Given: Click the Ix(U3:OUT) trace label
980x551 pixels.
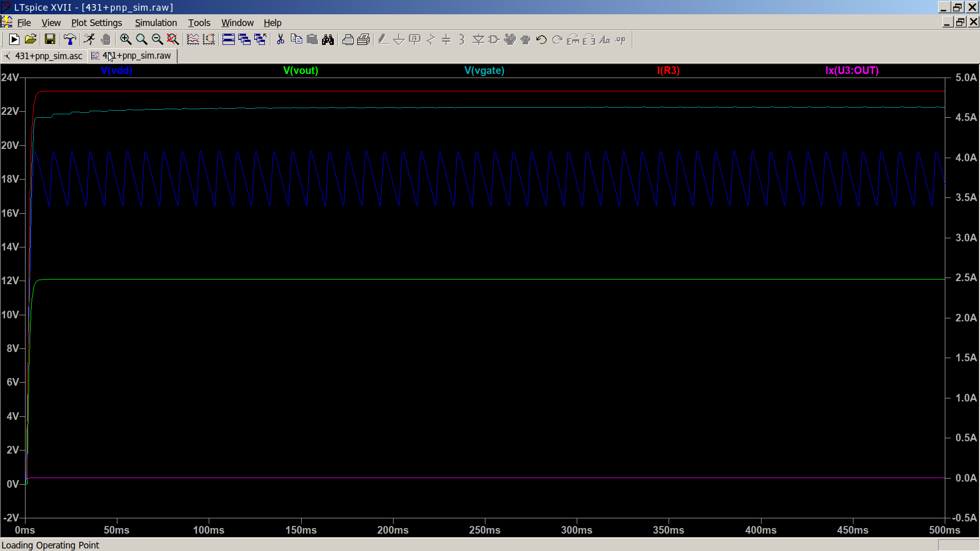Looking at the screenshot, I should 852,70.
